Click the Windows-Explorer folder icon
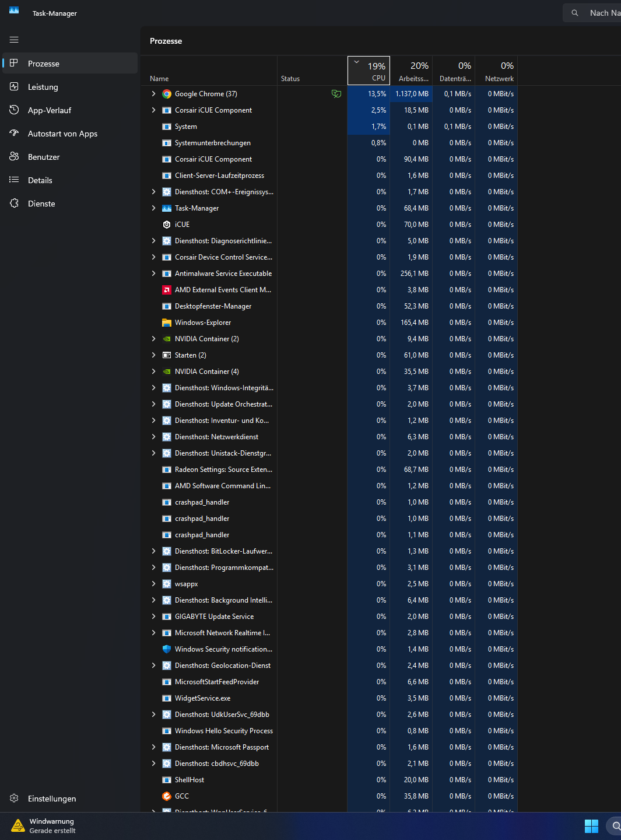Viewport: 621px width, 840px height. [x=167, y=323]
